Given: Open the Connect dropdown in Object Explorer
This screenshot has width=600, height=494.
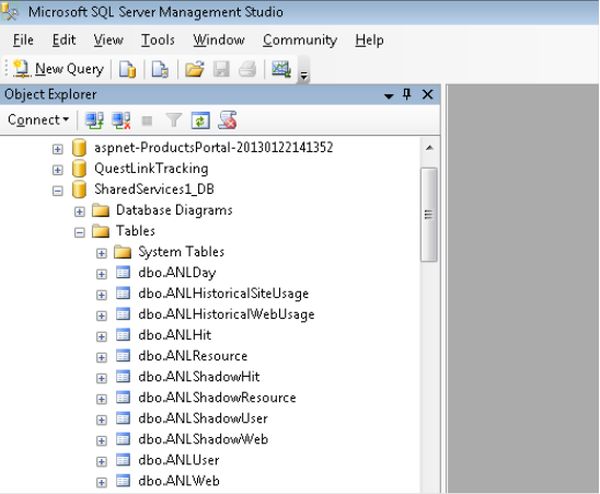Looking at the screenshot, I should (x=38, y=120).
